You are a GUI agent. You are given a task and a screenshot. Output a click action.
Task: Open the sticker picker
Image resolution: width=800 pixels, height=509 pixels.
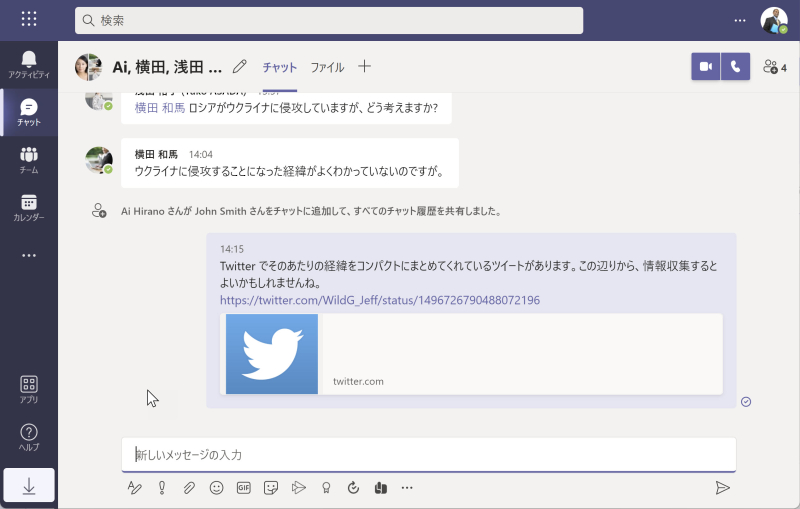tap(271, 488)
